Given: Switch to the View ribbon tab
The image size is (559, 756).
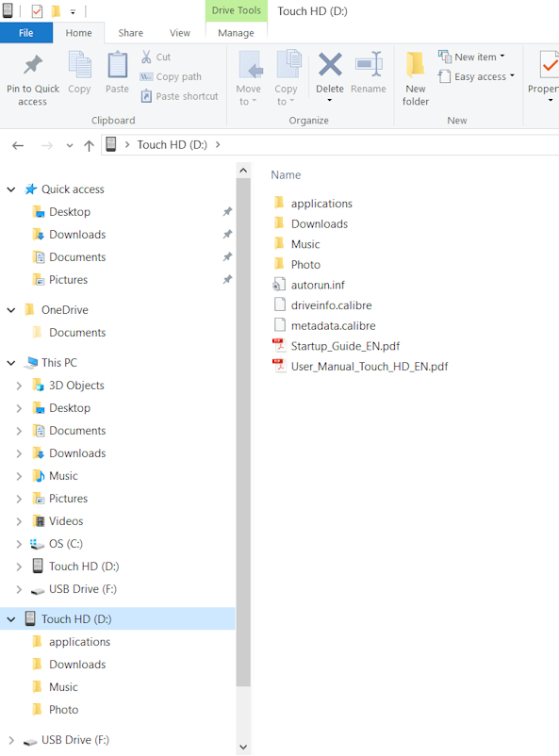Looking at the screenshot, I should 179,33.
